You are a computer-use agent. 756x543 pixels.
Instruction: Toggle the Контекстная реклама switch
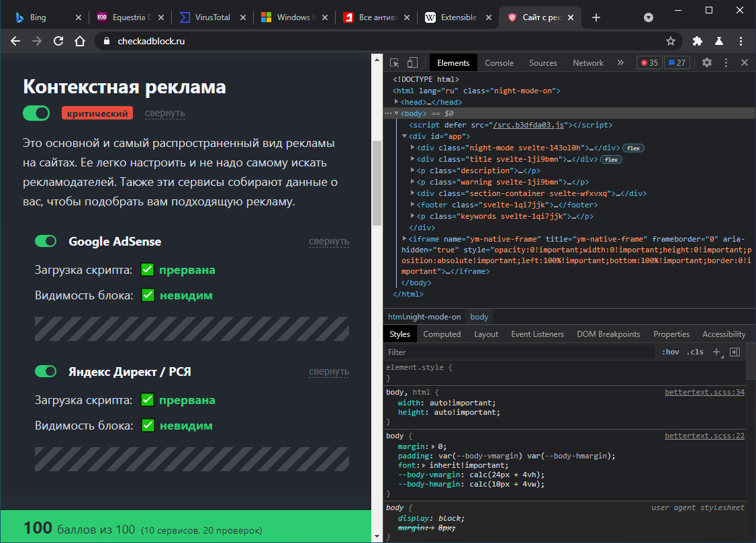[x=36, y=113]
